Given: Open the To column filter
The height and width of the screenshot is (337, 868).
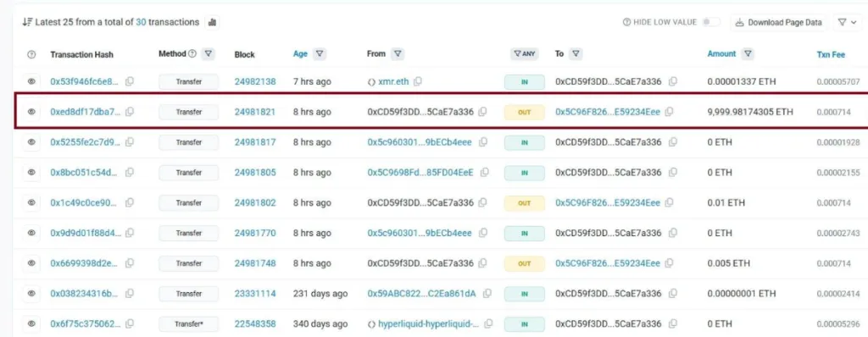Looking at the screenshot, I should click(x=576, y=53).
